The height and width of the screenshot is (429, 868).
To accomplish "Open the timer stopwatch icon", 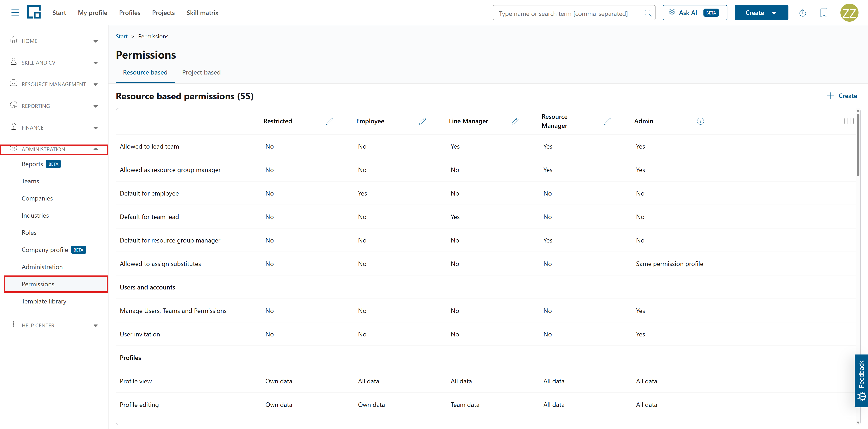I will tap(803, 13).
